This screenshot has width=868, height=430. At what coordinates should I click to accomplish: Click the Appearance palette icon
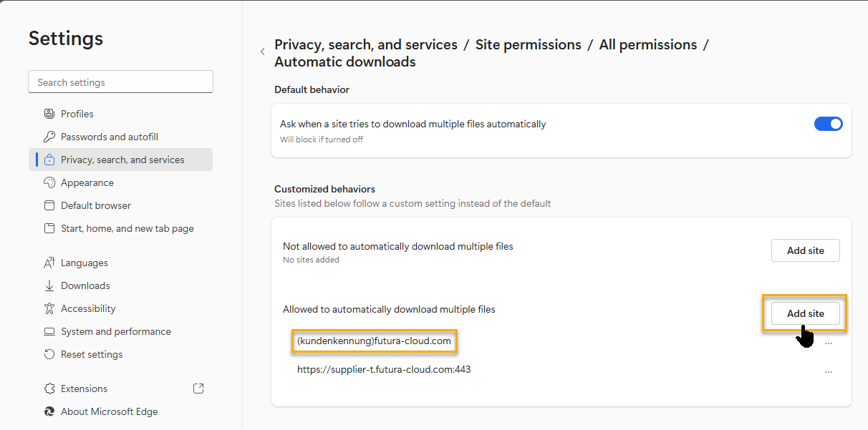[49, 182]
